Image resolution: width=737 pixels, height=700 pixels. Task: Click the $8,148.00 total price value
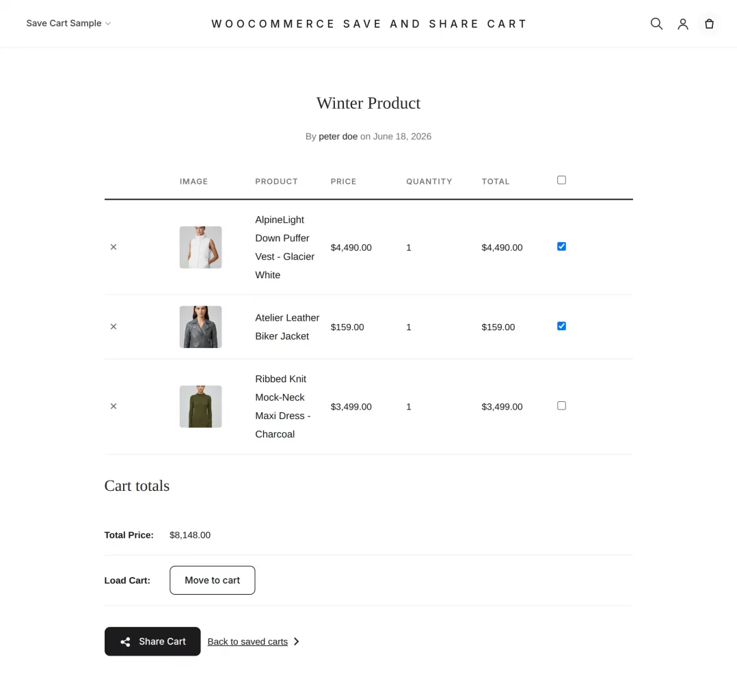[x=190, y=535]
